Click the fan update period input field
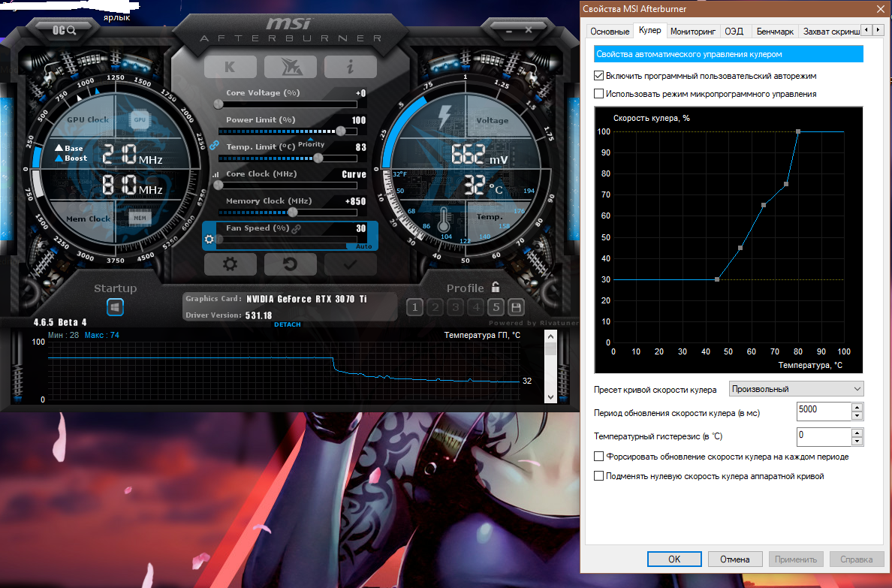This screenshot has width=892, height=588. pyautogui.click(x=824, y=411)
